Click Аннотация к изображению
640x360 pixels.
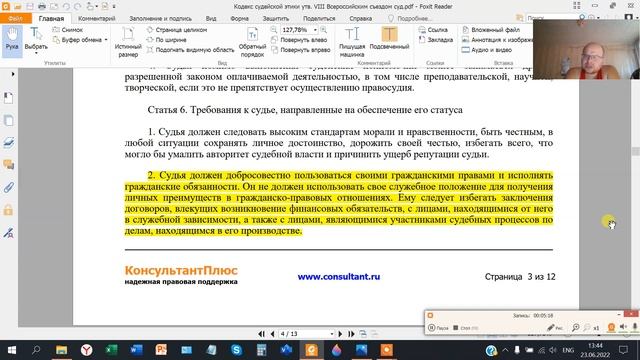[x=497, y=40]
